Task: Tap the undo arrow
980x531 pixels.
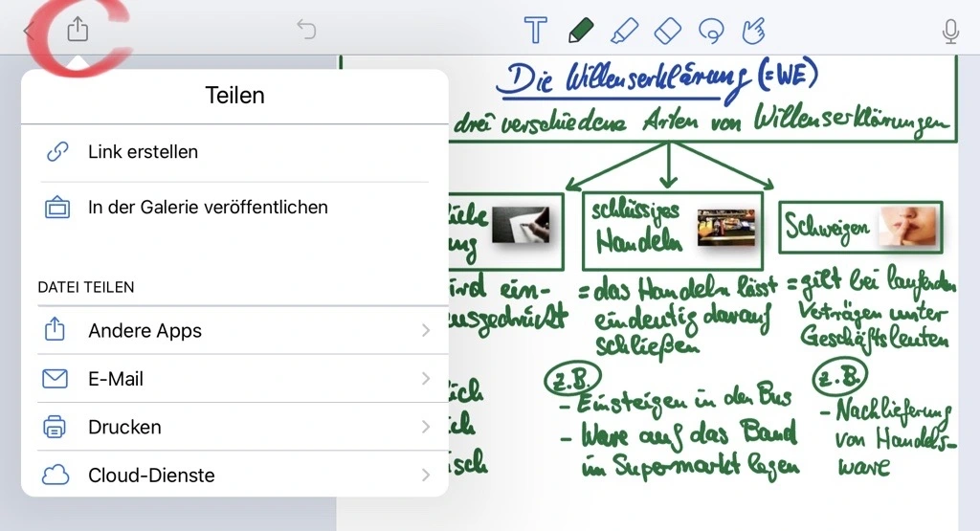Action: point(306,30)
